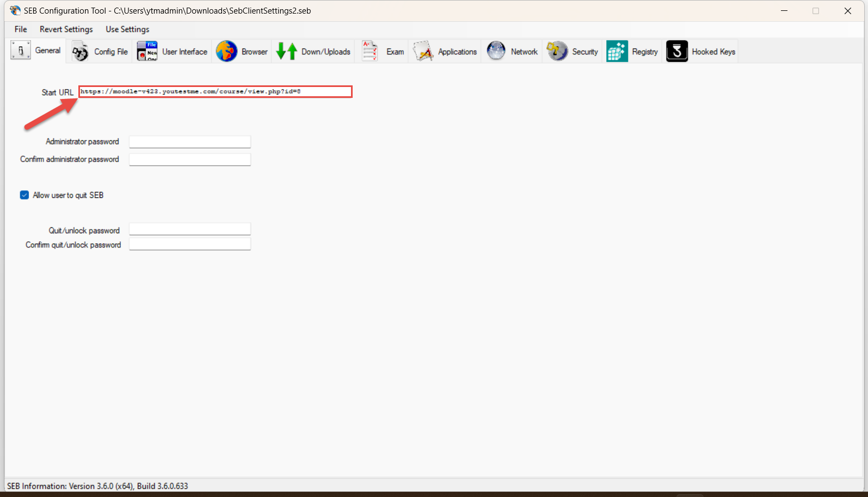The height and width of the screenshot is (497, 868).
Task: Click the Start URL text field
Action: point(215,92)
